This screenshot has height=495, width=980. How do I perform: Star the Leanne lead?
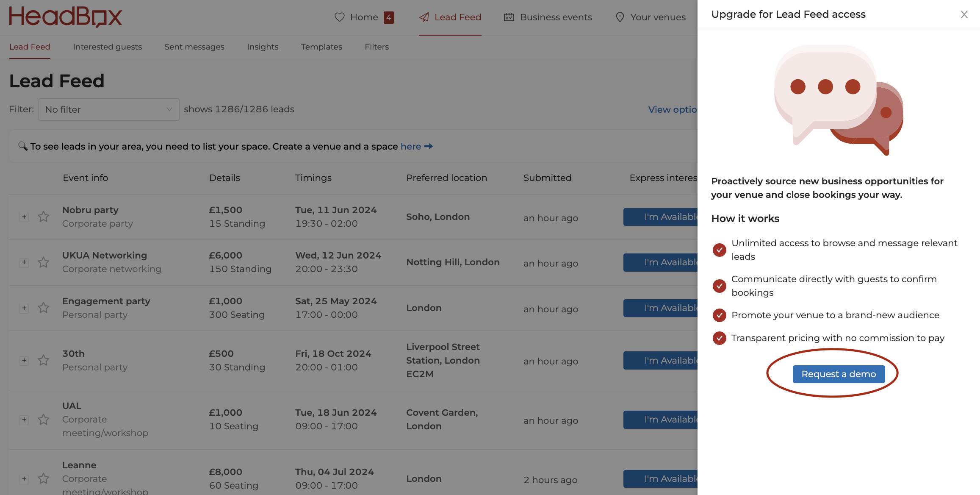(x=43, y=479)
